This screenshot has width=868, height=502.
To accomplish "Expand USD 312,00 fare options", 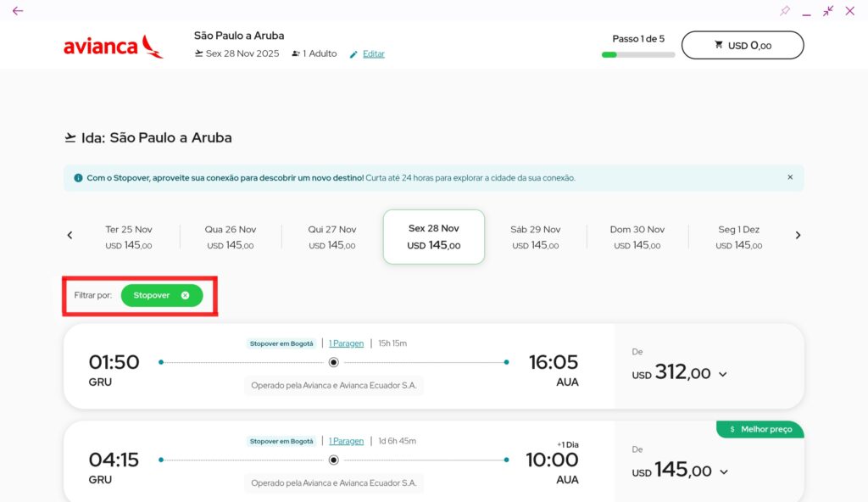I will (x=723, y=375).
